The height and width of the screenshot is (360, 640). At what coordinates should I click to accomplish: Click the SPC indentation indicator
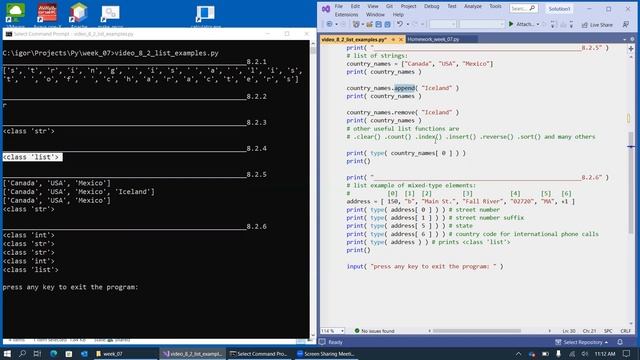point(608,331)
